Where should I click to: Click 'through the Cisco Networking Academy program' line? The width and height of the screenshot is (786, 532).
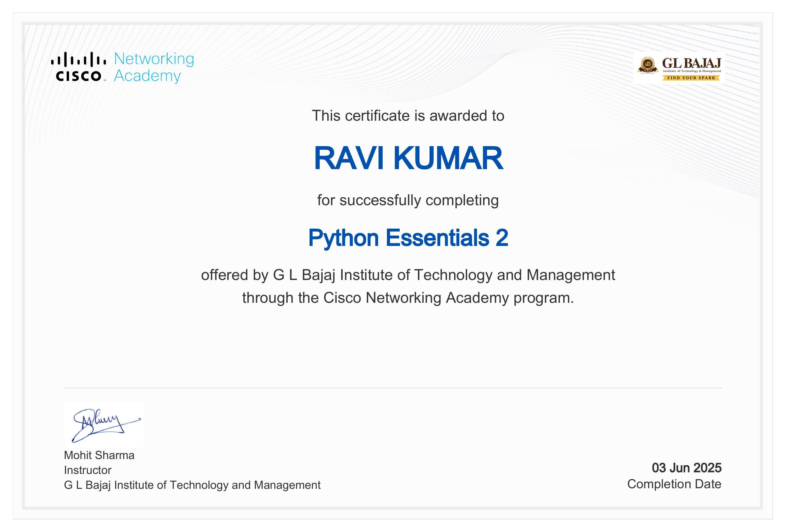point(408,298)
